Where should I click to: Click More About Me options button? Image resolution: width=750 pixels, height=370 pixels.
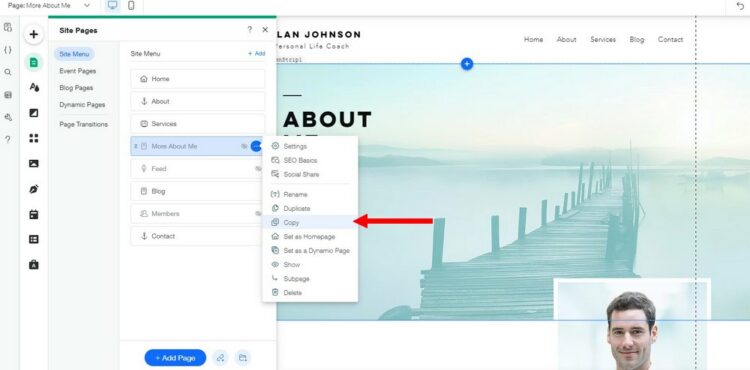pyautogui.click(x=256, y=146)
